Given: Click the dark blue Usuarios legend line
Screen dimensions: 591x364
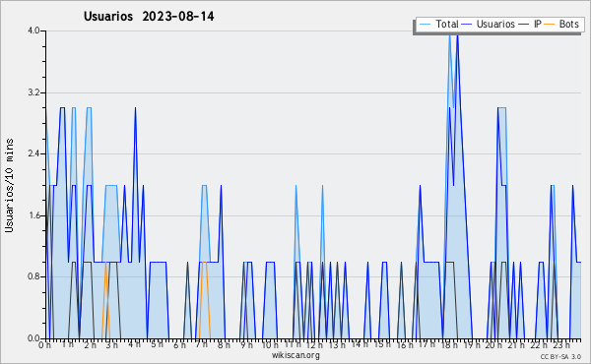Looking at the screenshot, I should click(467, 25).
